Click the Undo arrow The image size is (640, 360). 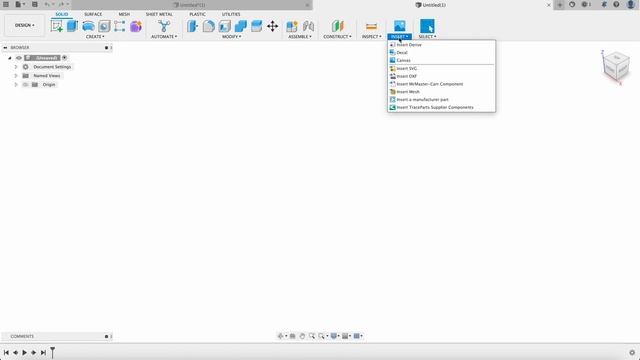click(47, 4)
